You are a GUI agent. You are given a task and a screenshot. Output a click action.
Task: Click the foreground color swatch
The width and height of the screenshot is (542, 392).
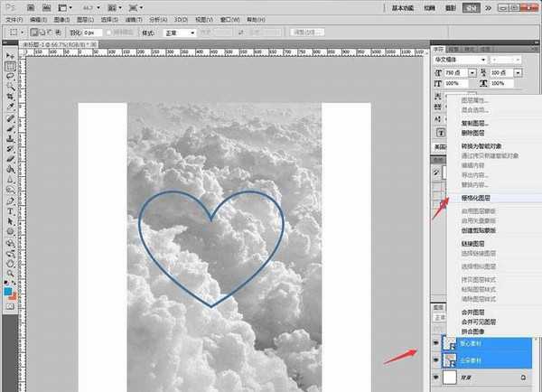tap(7, 291)
